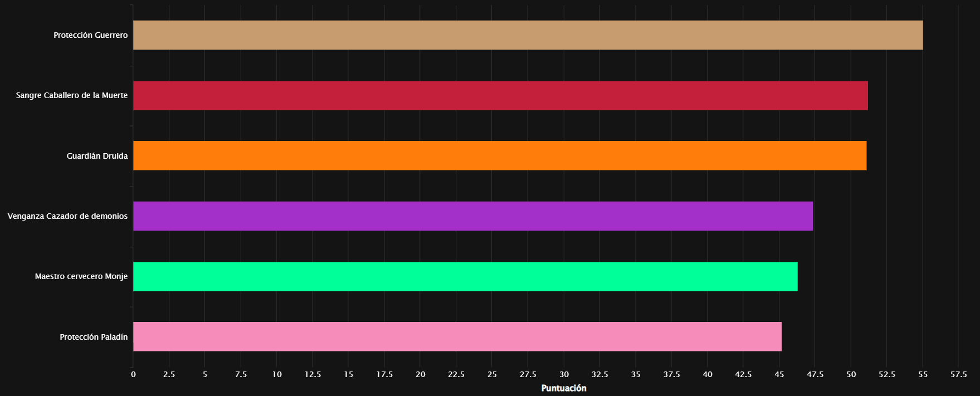Click the '25' x-axis tick label

point(492,374)
